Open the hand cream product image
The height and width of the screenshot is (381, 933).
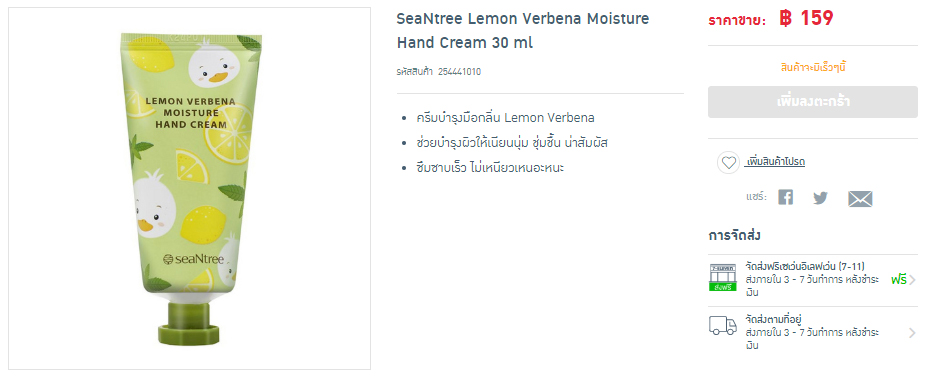[x=189, y=189]
